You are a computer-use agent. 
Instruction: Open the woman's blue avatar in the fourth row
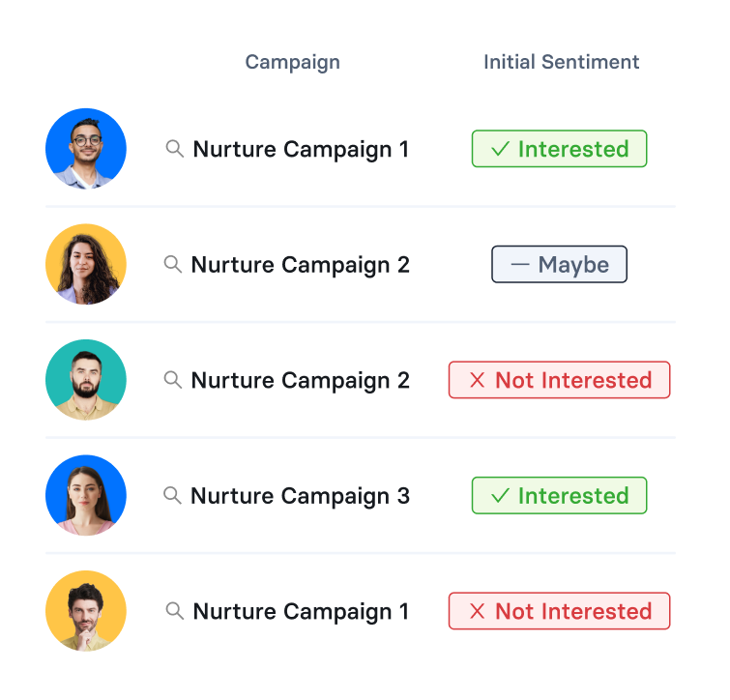(x=86, y=495)
